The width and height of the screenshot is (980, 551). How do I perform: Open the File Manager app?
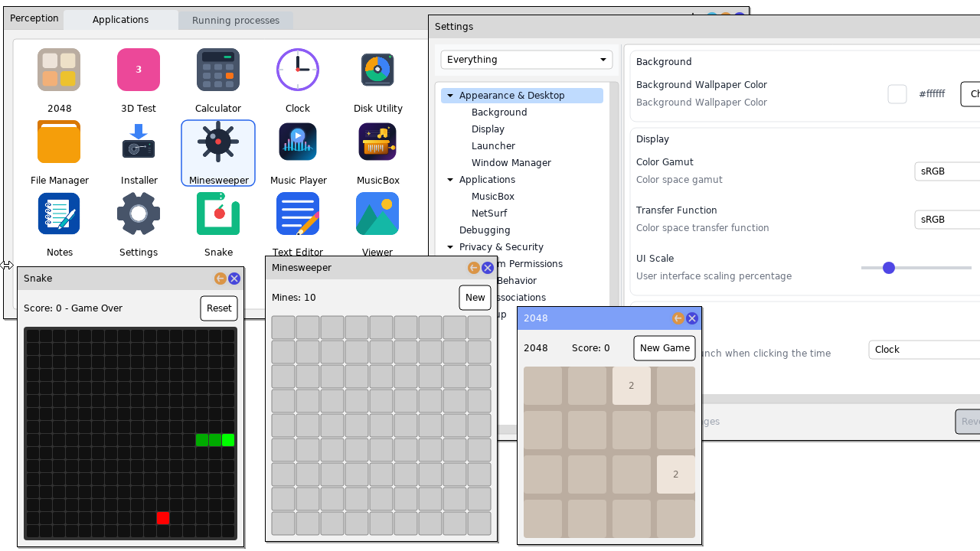[x=59, y=142]
